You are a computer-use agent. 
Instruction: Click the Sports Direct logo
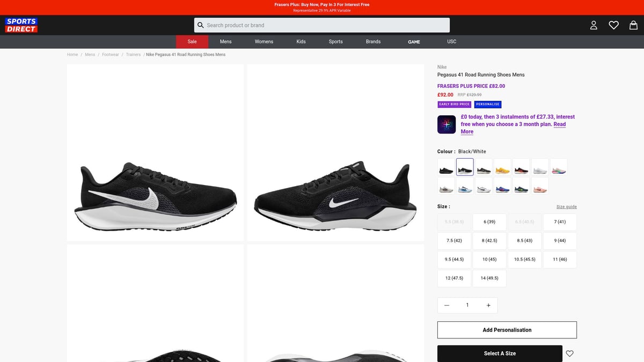(21, 25)
